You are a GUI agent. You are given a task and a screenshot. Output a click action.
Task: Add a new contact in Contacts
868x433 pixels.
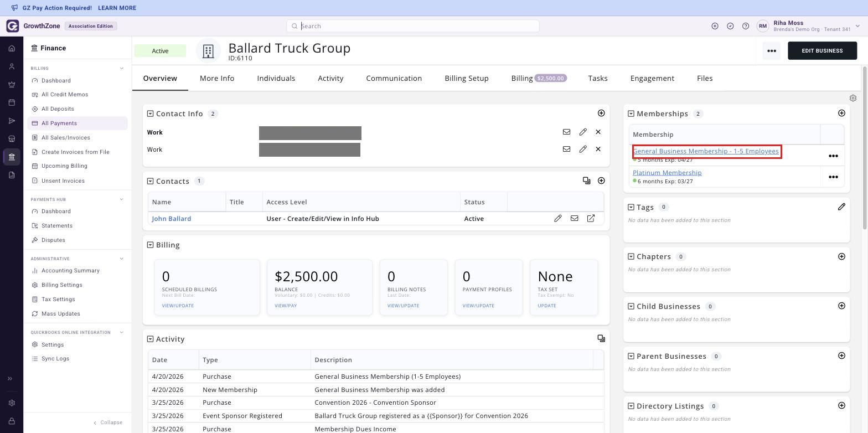pos(601,181)
